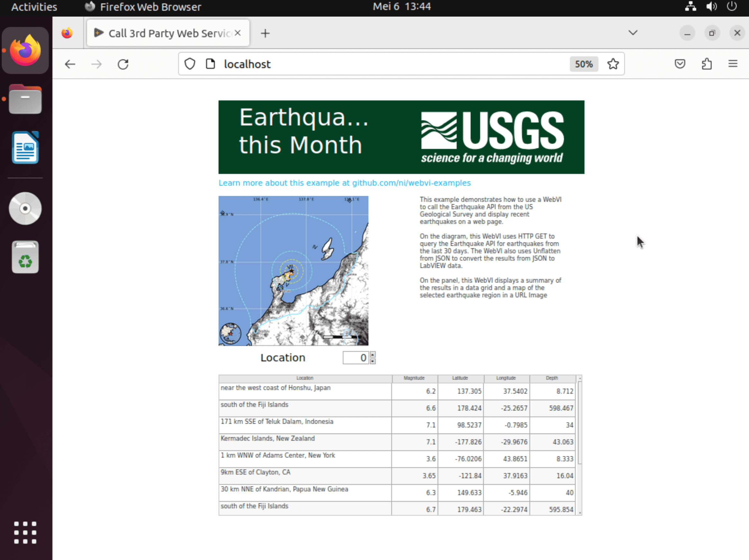749x560 pixels.
Task: Reset the 50% zoom level indicator
Action: pyautogui.click(x=584, y=64)
